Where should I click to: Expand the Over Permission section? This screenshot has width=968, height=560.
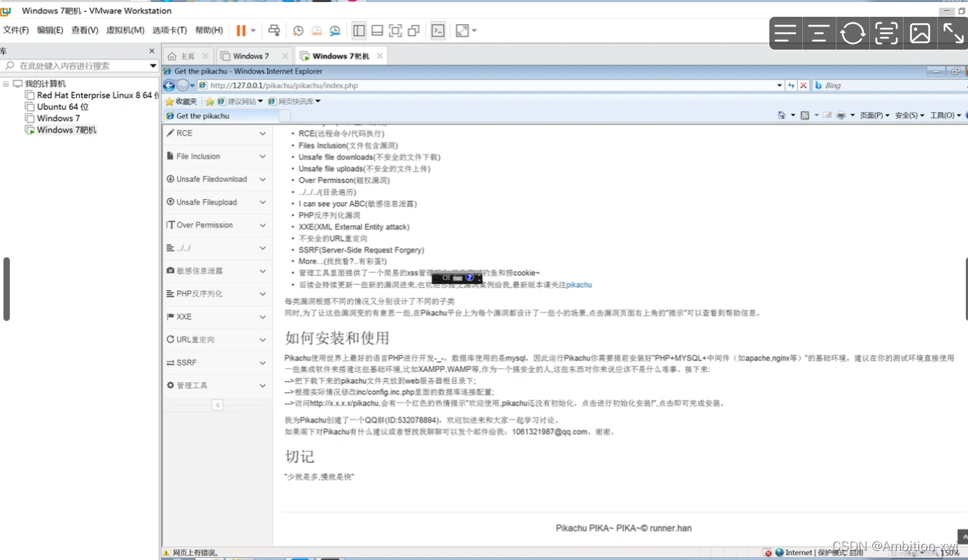pyautogui.click(x=218, y=225)
